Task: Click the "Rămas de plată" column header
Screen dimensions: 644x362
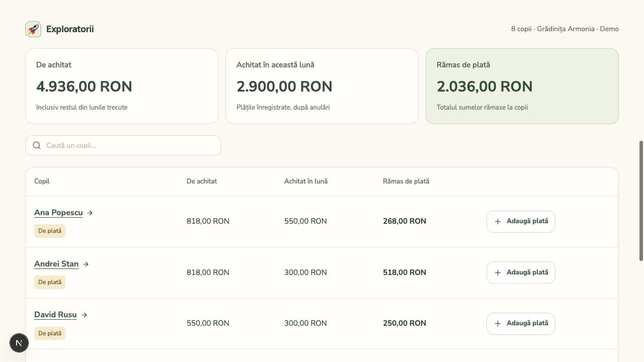Action: [406, 181]
